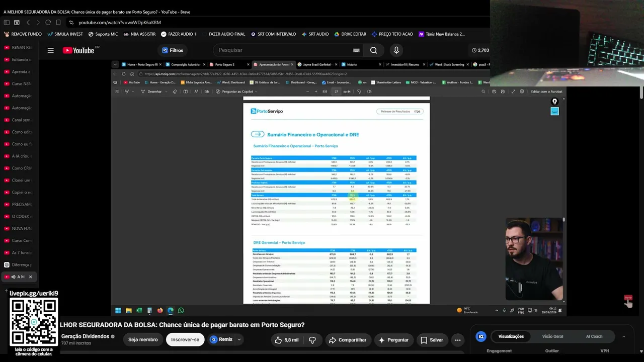644x362 pixels.
Task: Switch to the RENAN vertical tab
Action: pos(18,48)
